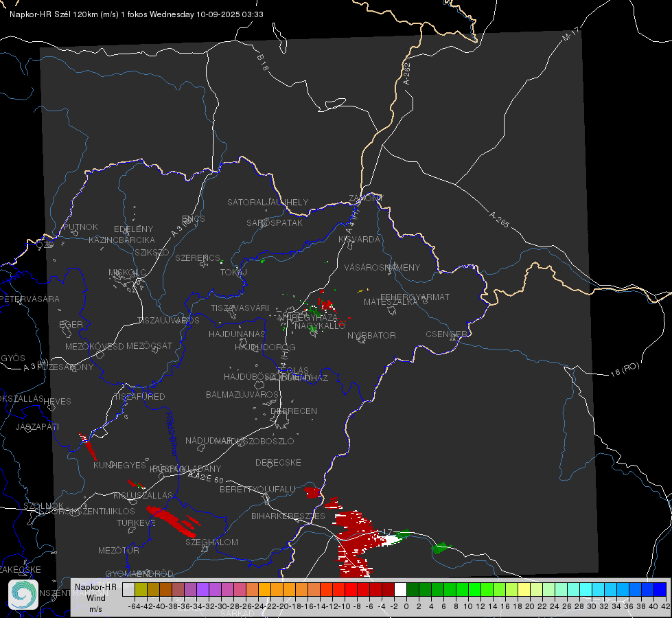Click the SZERENCS town label
This screenshot has height=618, width=672.
point(198,258)
